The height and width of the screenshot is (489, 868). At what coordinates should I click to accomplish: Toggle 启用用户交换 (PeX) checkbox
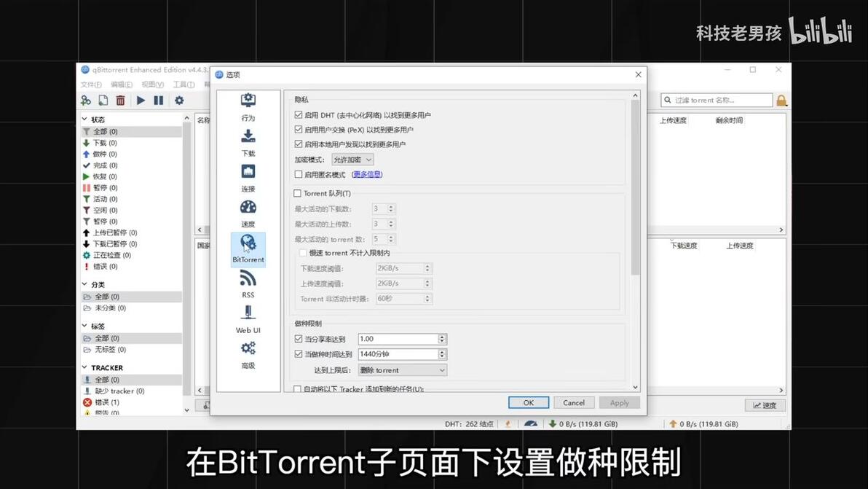(299, 129)
